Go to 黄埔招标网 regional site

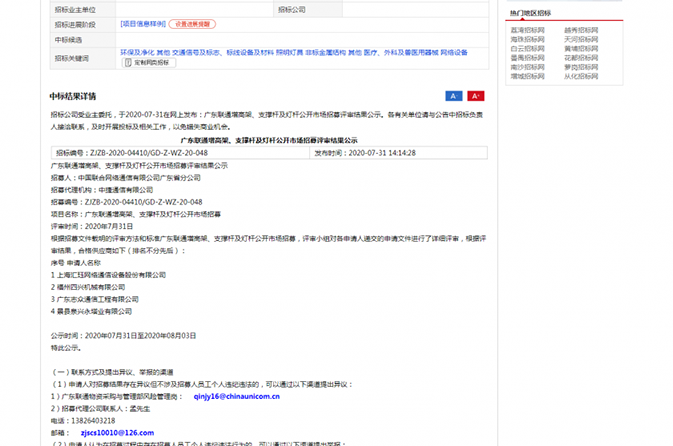581,48
